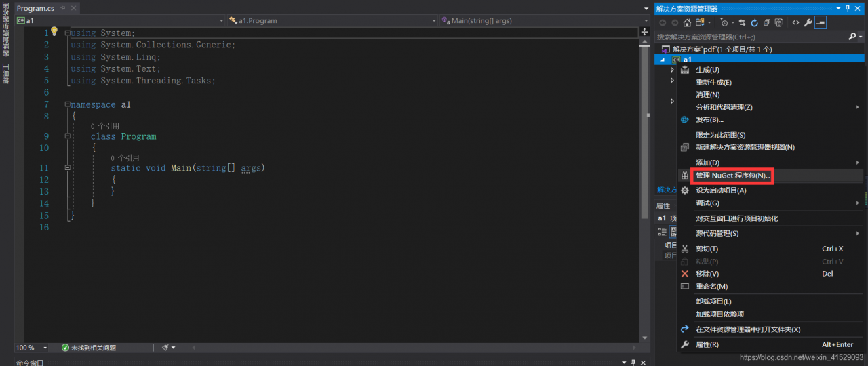Open pending changes filter clock icon

coord(725,22)
